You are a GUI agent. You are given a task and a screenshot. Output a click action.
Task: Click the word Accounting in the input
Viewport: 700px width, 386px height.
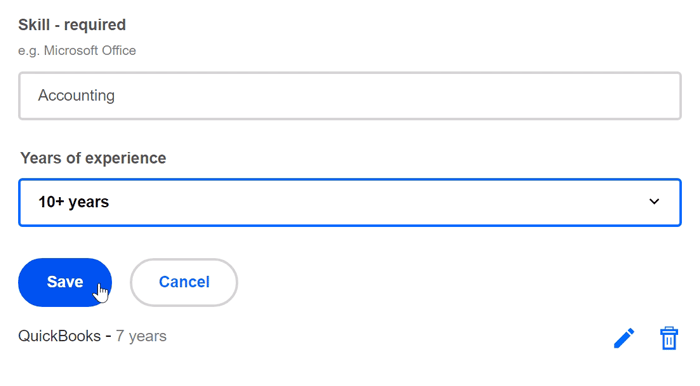click(76, 95)
